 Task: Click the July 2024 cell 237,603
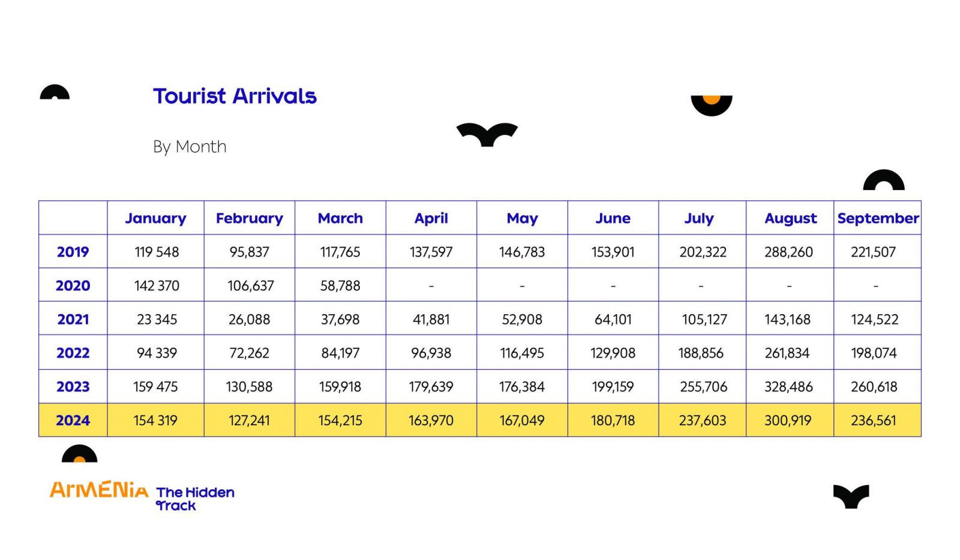click(702, 420)
